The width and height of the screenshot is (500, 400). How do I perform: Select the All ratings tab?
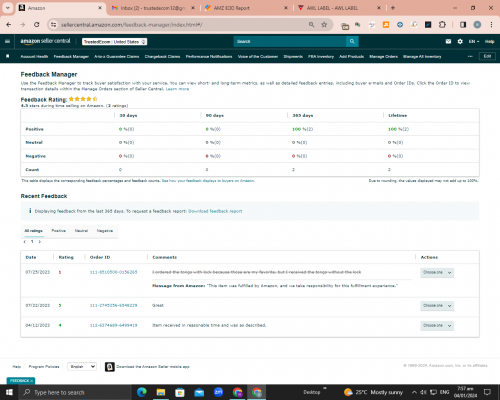pos(33,231)
